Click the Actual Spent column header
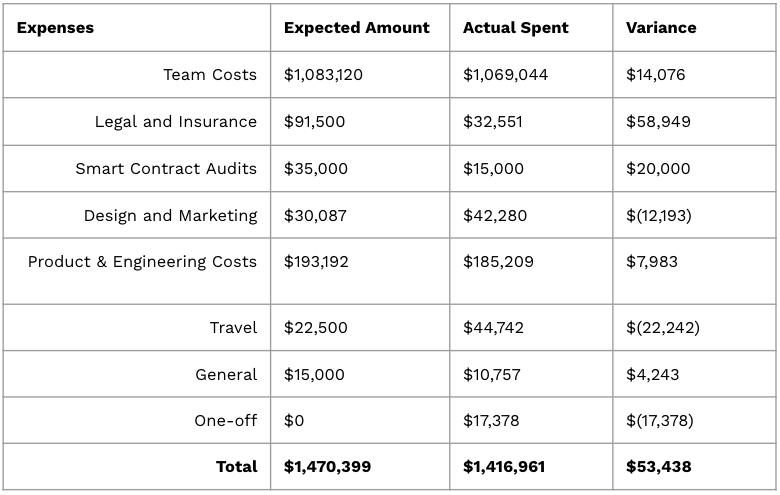This screenshot has height=495, width=780. coord(515,28)
